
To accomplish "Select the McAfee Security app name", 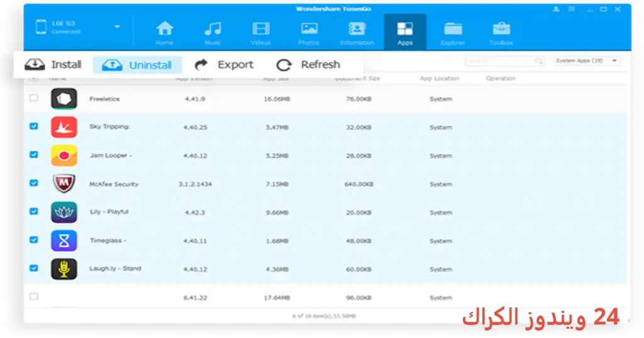I will pyautogui.click(x=114, y=184).
